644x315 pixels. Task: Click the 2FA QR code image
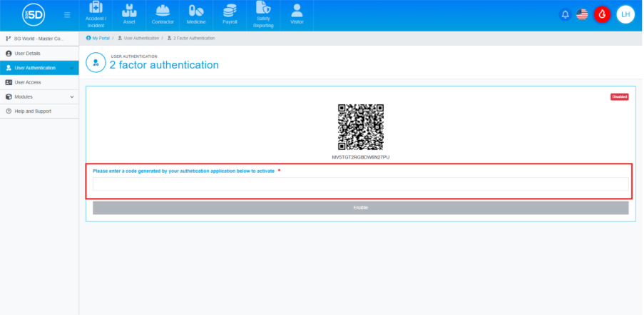coord(360,127)
